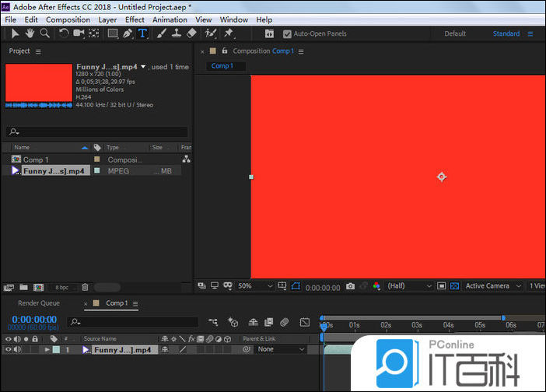Select the Puppet Pin tool
This screenshot has width=546, height=392.
pos(229,33)
